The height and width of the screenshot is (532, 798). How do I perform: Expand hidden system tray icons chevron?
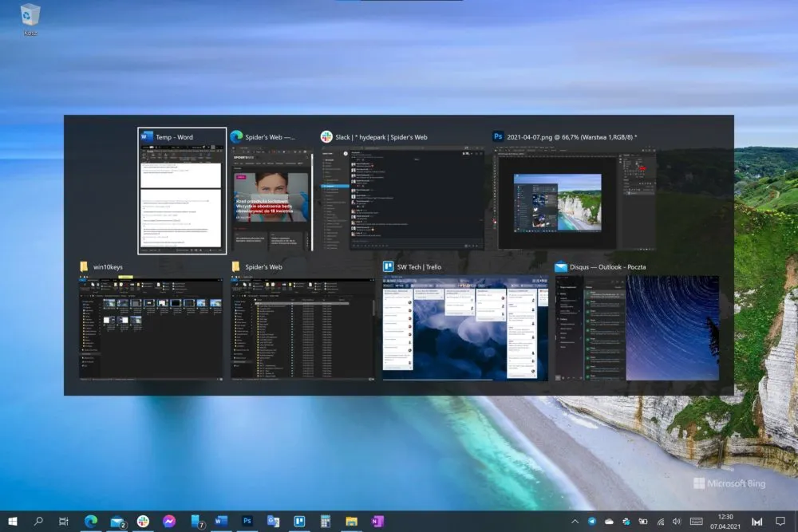click(x=575, y=522)
